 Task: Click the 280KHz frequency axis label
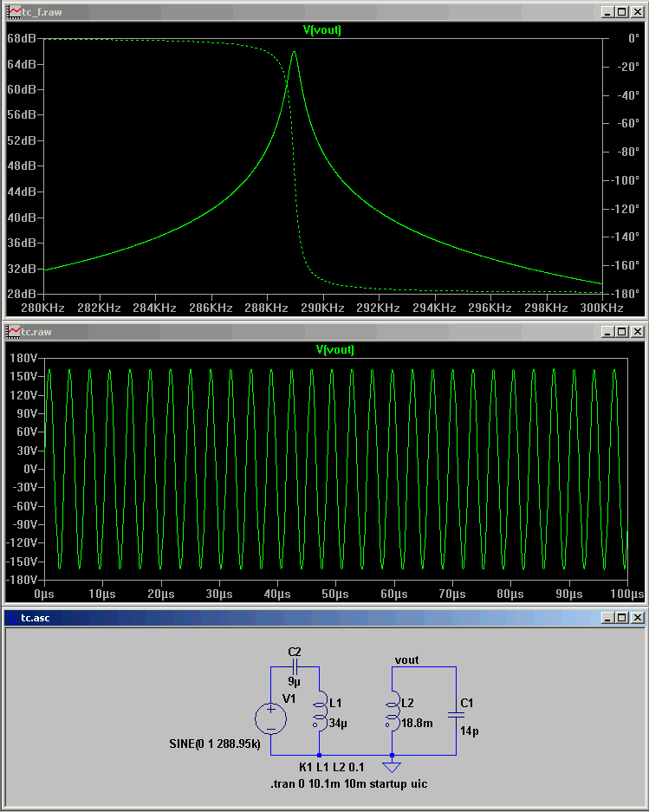coord(43,309)
